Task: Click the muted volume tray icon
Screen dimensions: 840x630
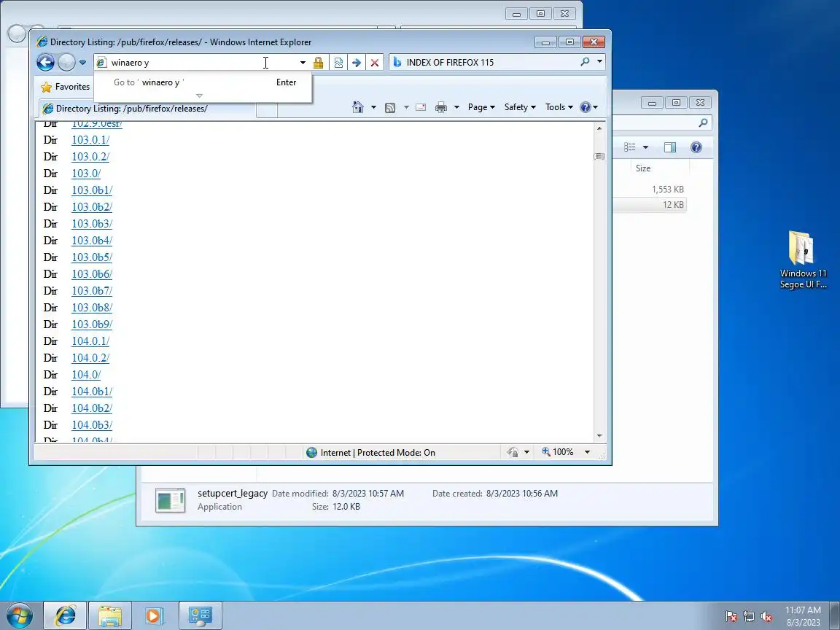Action: pyautogui.click(x=766, y=617)
